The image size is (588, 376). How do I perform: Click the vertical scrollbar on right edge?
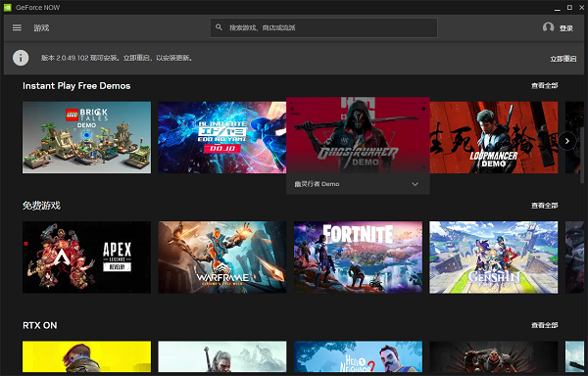582,155
